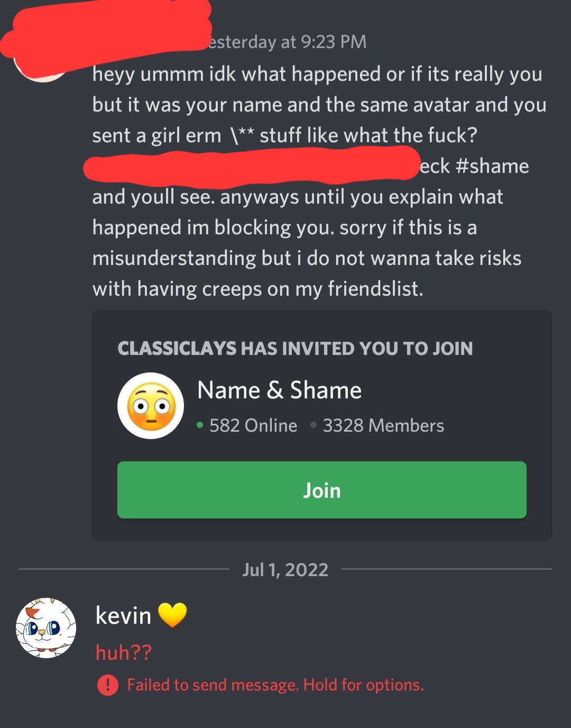The image size is (571, 728).
Task: Tap the #shame text in message
Action: click(x=492, y=166)
